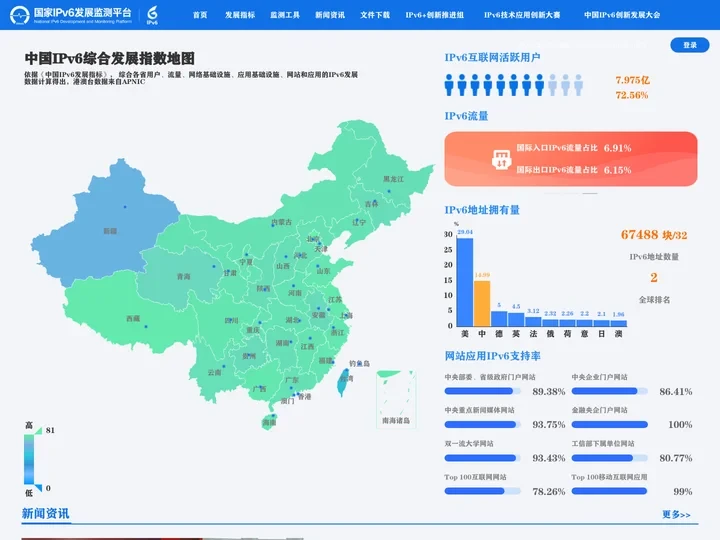Click the 7.975亿 active users value
This screenshot has width=720, height=540.
tap(632, 80)
